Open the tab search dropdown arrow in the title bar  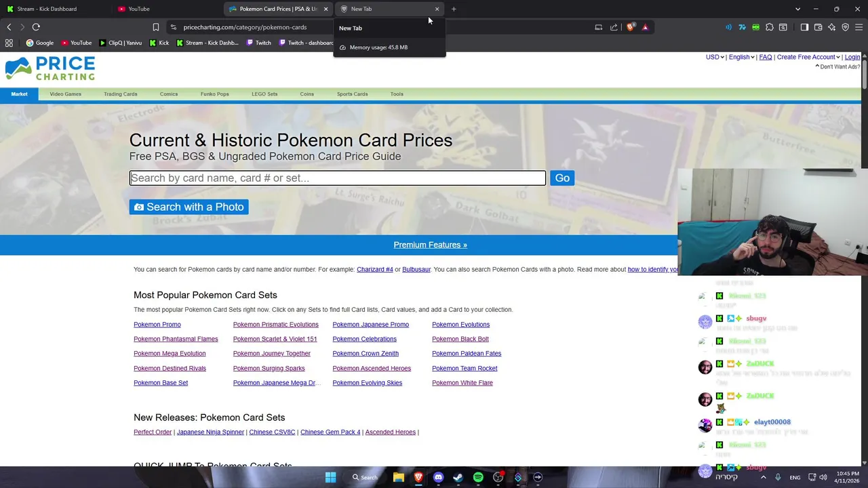tap(797, 9)
